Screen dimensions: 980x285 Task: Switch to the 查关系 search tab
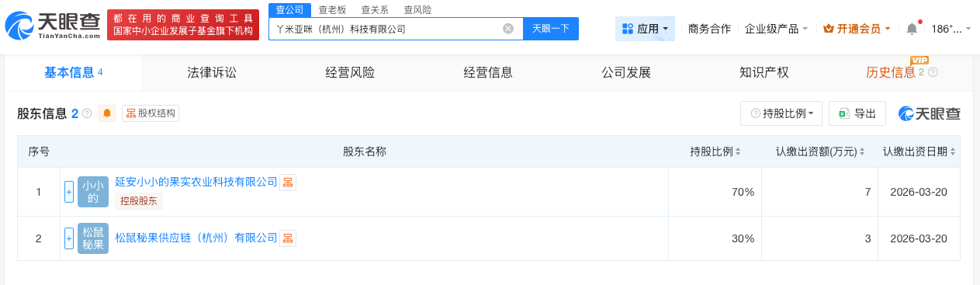point(375,10)
